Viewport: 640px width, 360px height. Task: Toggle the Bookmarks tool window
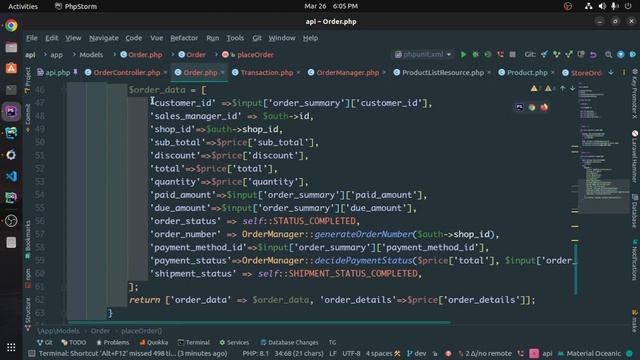[x=28, y=239]
